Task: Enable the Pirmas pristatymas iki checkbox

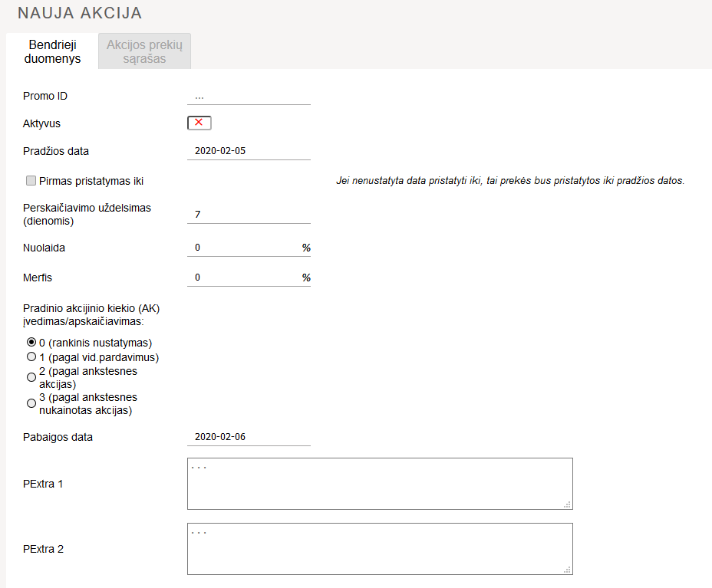Action: click(31, 181)
